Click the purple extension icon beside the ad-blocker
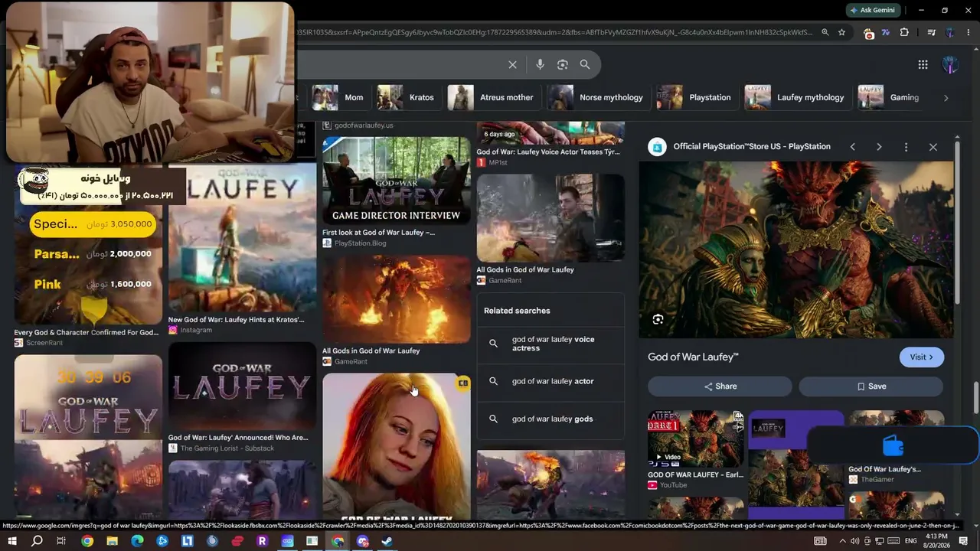This screenshot has width=980, height=551. click(886, 33)
